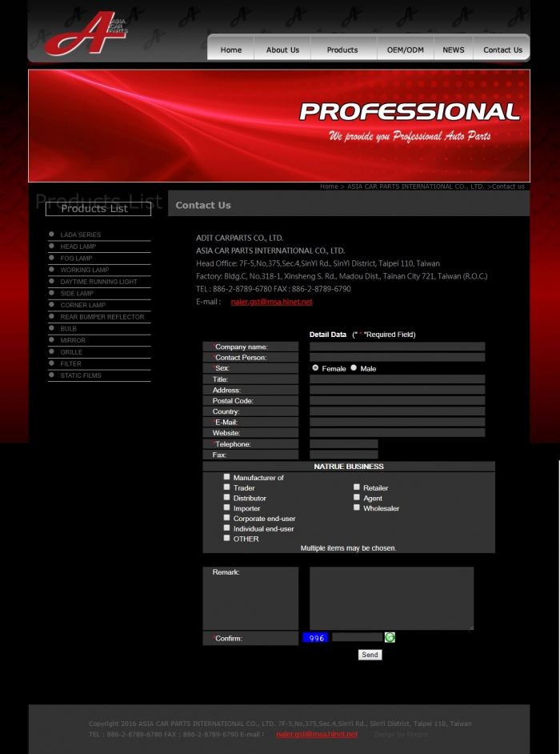Tick the Agent checkbox

pos(357,497)
